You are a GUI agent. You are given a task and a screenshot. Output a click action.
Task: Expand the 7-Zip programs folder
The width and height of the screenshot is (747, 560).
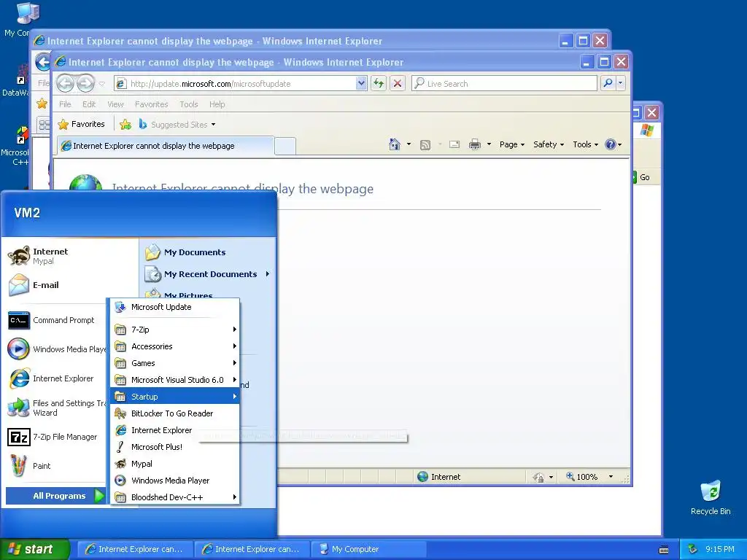[x=175, y=330]
